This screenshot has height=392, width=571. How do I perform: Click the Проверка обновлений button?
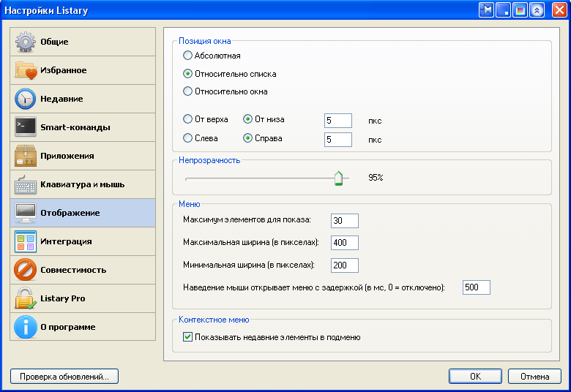[x=64, y=377]
